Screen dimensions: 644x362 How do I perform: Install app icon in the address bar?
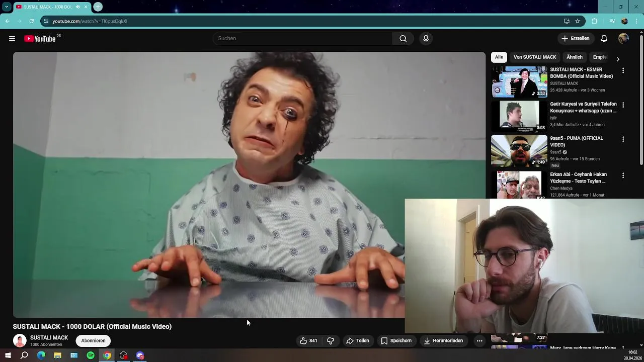pos(567,21)
